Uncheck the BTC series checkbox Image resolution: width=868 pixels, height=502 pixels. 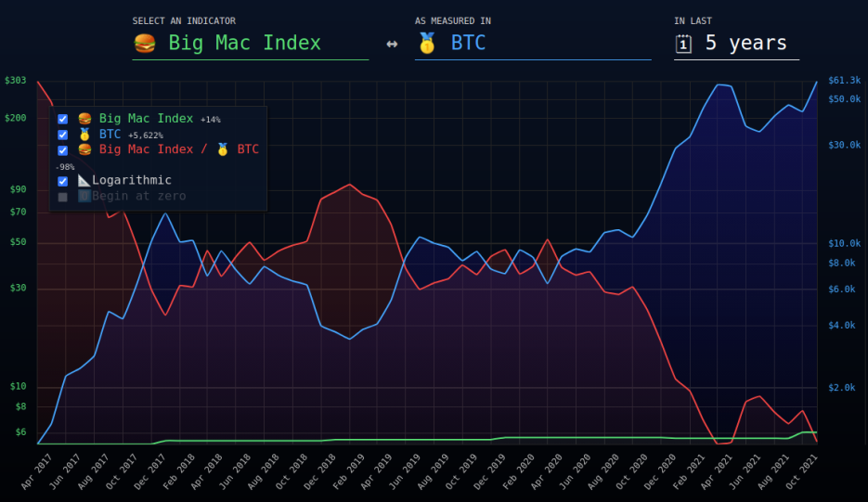(62, 135)
